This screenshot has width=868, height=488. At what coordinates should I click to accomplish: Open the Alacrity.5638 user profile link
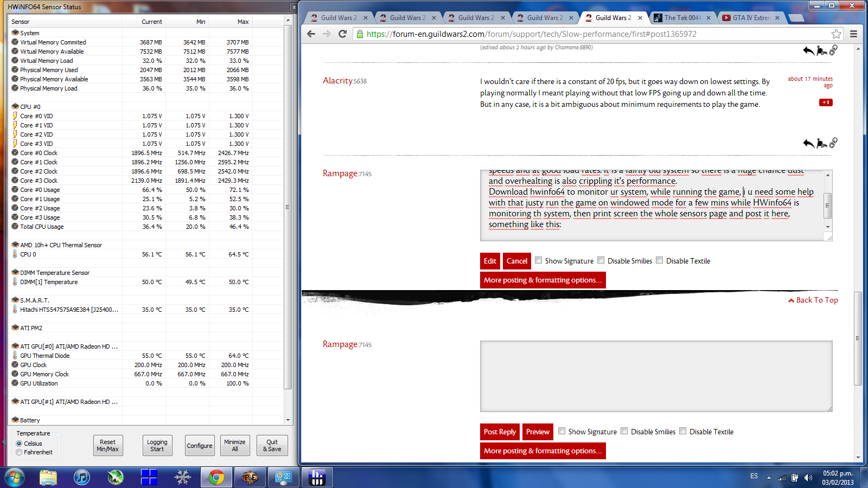click(x=344, y=81)
